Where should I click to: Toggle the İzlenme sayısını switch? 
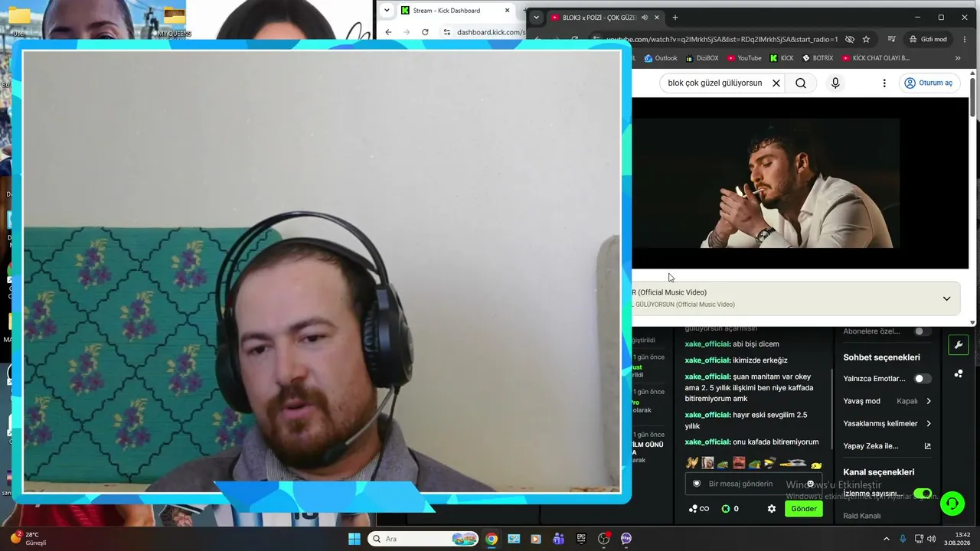[923, 494]
